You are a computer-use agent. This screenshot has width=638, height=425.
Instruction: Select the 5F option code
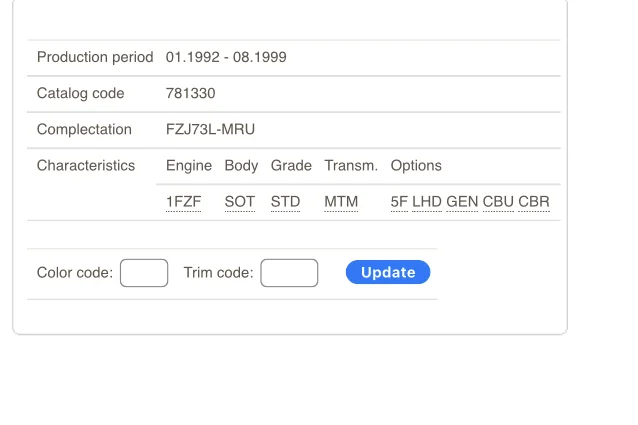tap(399, 202)
